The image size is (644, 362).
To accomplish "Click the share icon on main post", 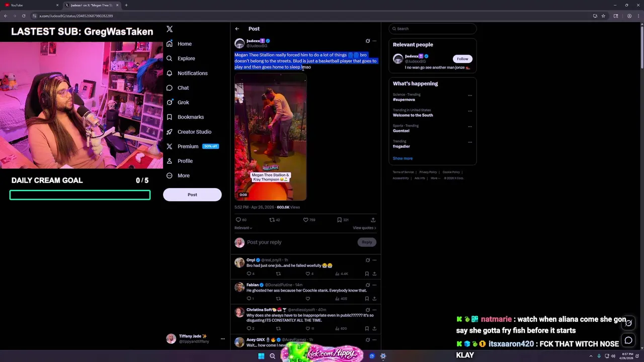I will (373, 220).
